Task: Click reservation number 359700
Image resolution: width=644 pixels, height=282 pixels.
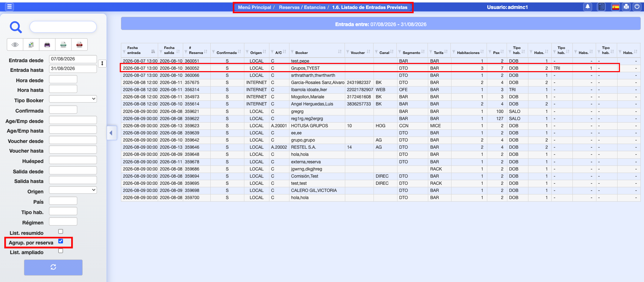Action: point(192,198)
